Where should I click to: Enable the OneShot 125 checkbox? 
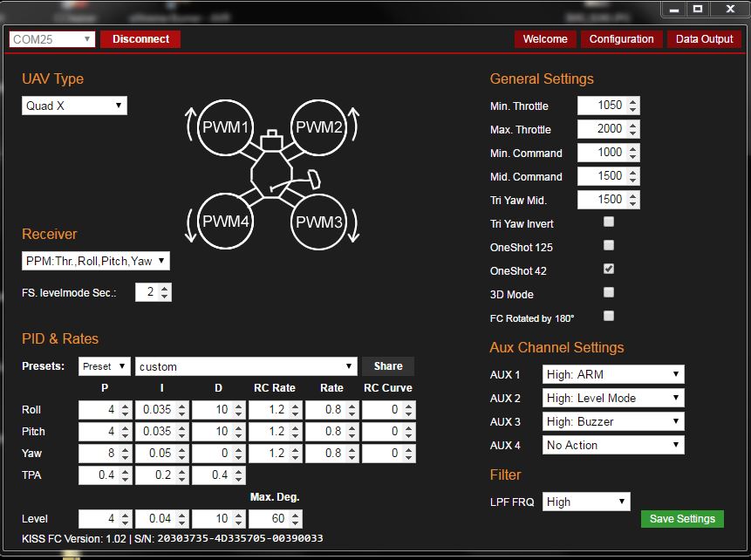click(x=609, y=246)
